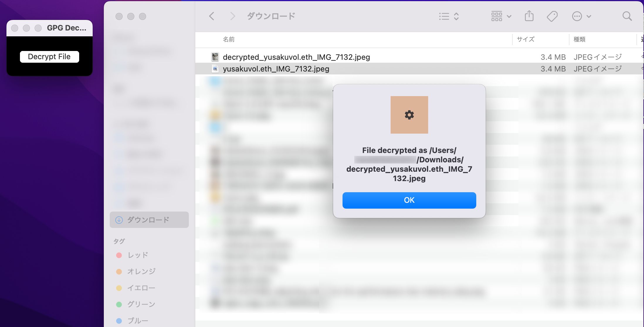The height and width of the screenshot is (327, 644).
Task: Click the Decrypt File button
Action: coord(49,56)
